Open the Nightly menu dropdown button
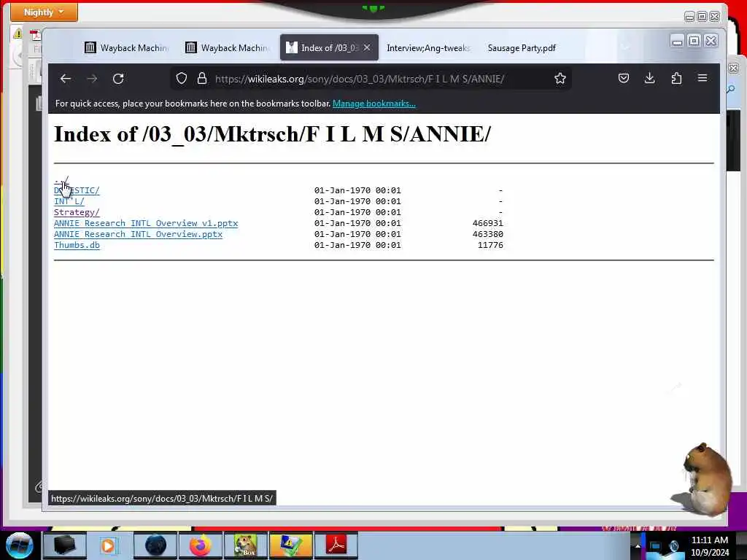The width and height of the screenshot is (747, 560). pyautogui.click(x=44, y=12)
